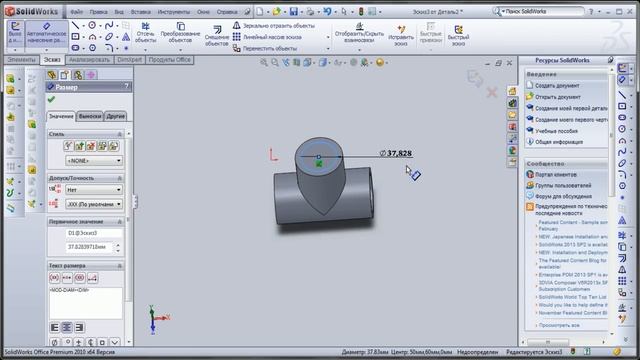640x360 pixels.
Task: Click the Save icon in title toolbar
Action: (x=293, y=12)
